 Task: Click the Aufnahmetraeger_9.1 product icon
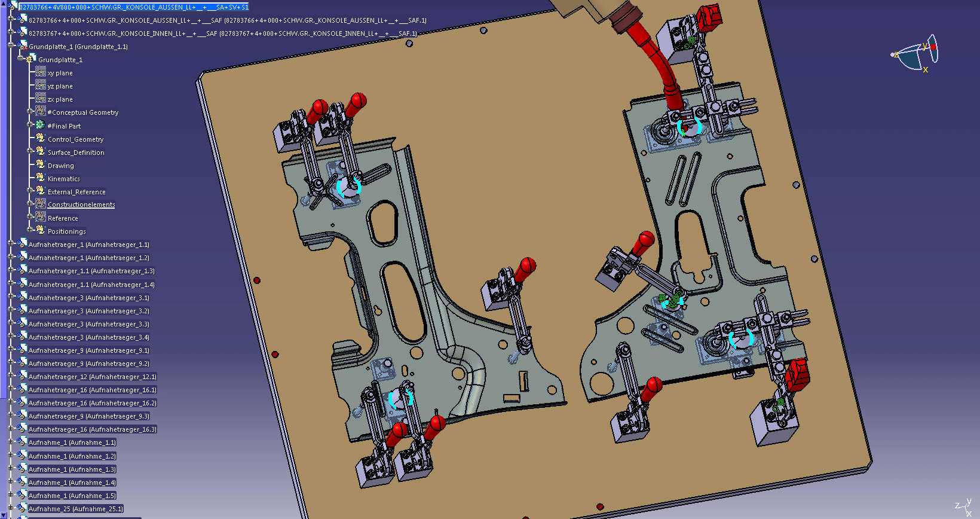pyautogui.click(x=22, y=349)
